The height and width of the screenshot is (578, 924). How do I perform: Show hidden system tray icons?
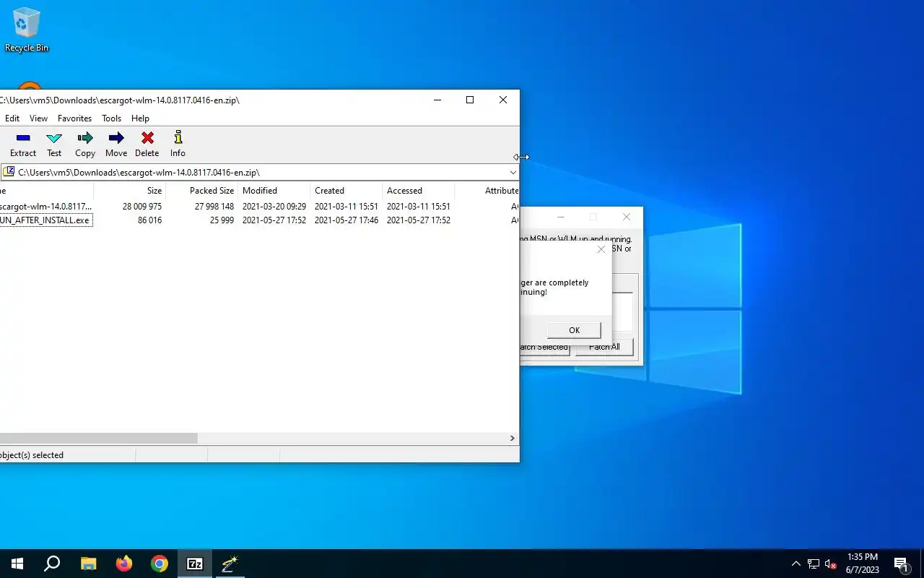click(x=796, y=564)
